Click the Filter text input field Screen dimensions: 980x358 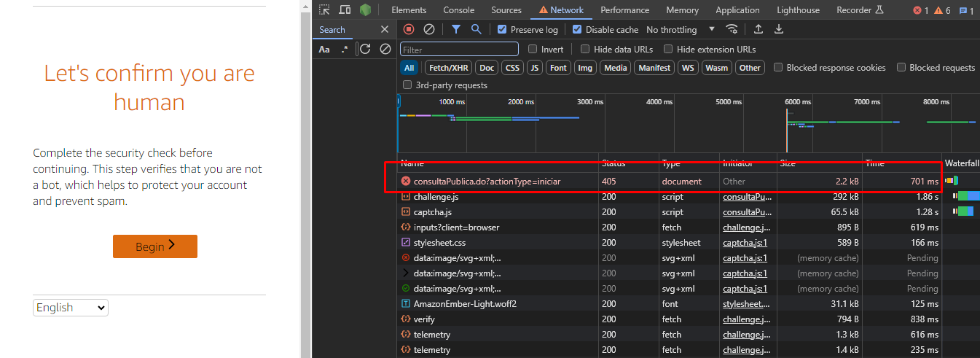tap(459, 50)
